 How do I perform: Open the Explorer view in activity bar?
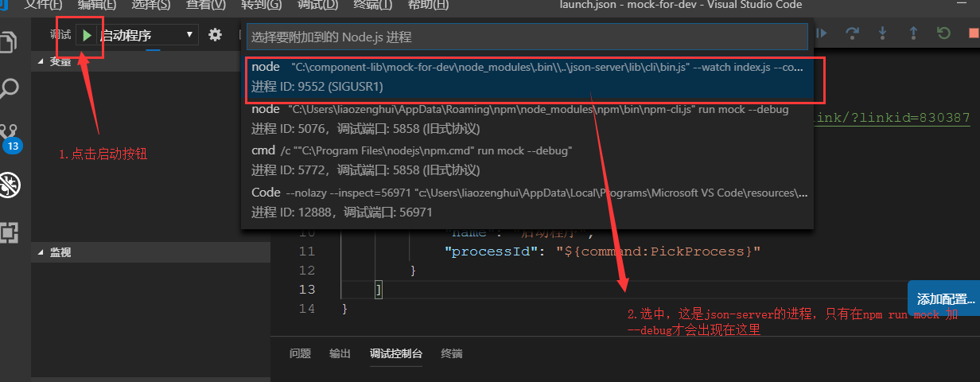click(9, 42)
